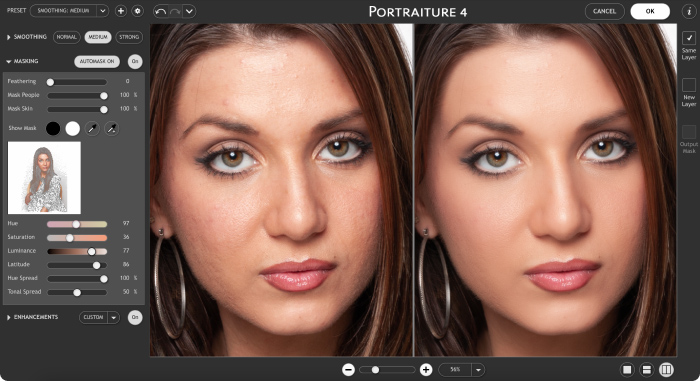Undo last change with arrow icon

(x=160, y=11)
